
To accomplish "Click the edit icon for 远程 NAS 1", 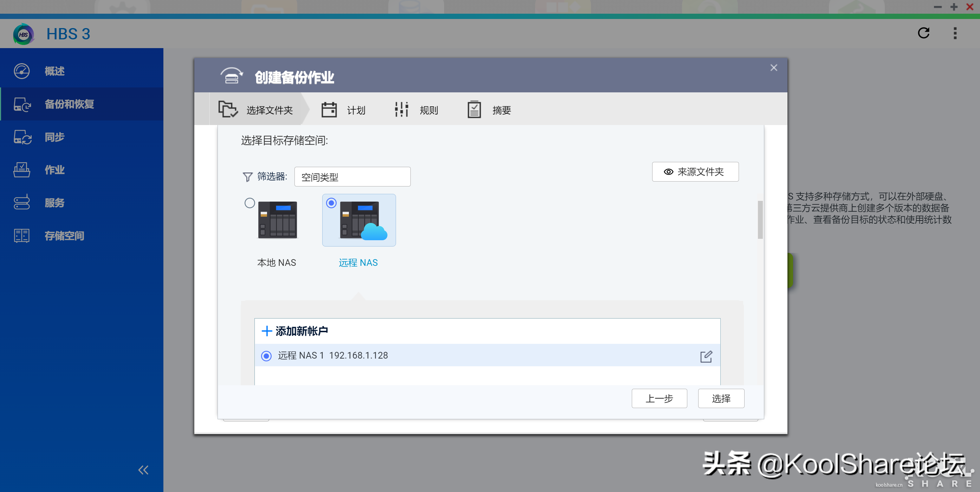I will click(706, 356).
